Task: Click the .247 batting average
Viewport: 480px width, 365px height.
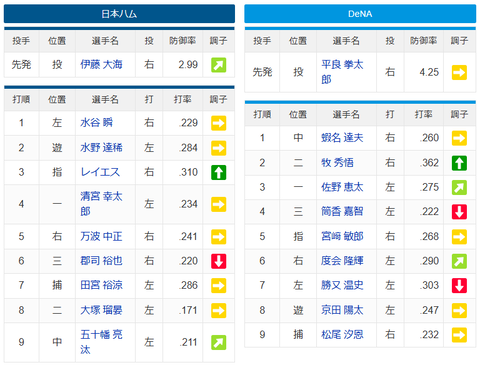Action: (x=430, y=310)
